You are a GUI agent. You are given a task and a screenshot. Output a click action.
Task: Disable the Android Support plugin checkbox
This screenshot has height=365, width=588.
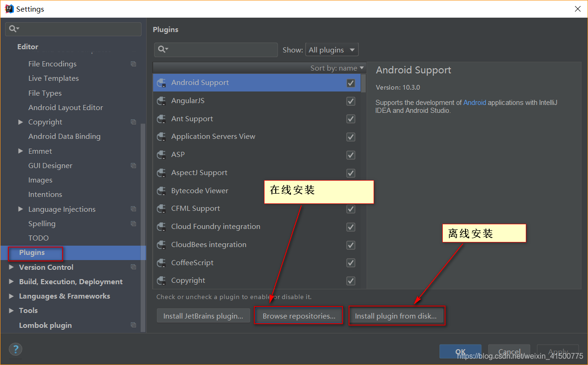pyautogui.click(x=351, y=83)
